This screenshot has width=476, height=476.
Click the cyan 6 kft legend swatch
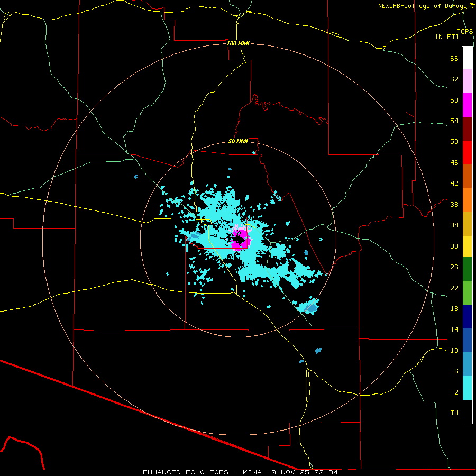(x=467, y=388)
